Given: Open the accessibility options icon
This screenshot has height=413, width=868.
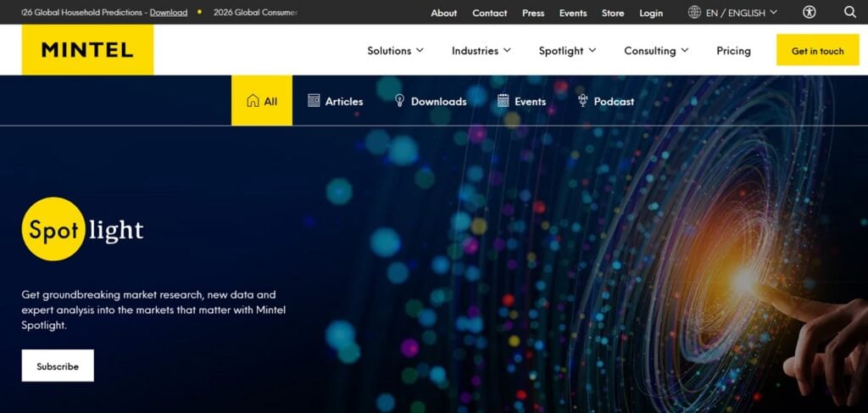Looking at the screenshot, I should (x=810, y=12).
